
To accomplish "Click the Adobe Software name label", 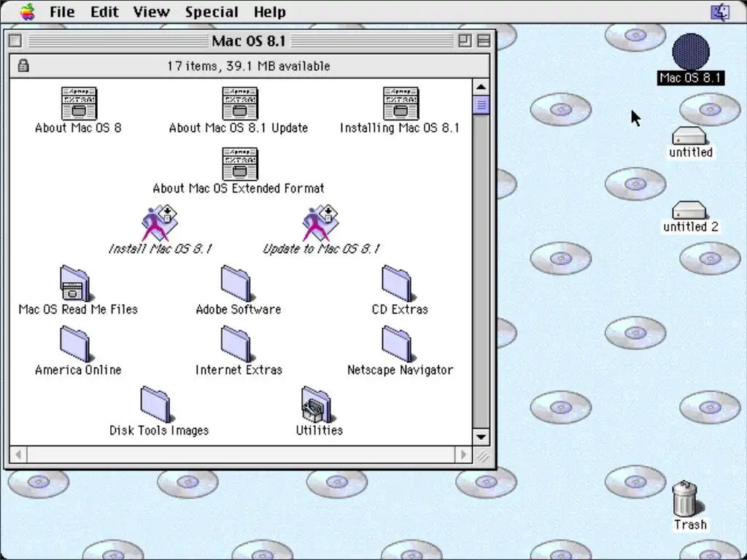I will click(x=239, y=309).
